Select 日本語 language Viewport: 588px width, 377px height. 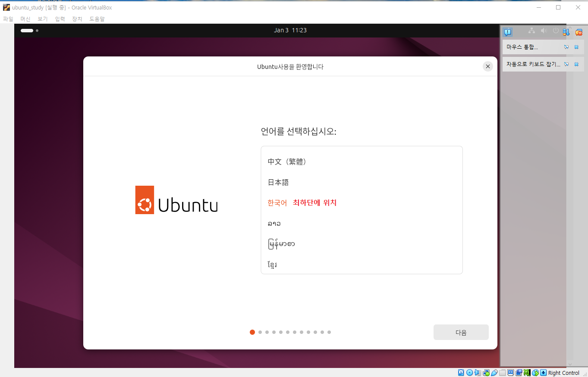coord(362,182)
